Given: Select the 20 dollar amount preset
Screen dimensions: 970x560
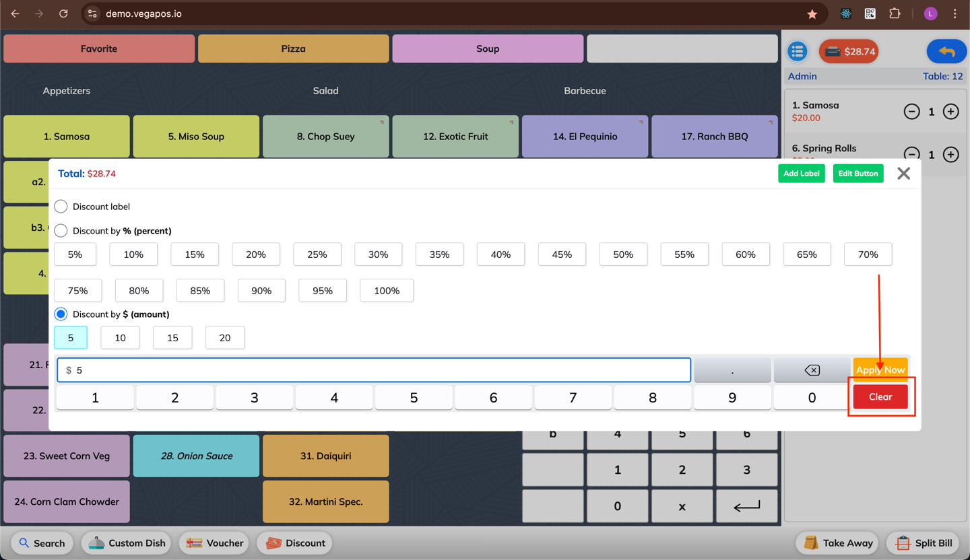Looking at the screenshot, I should [x=225, y=338].
